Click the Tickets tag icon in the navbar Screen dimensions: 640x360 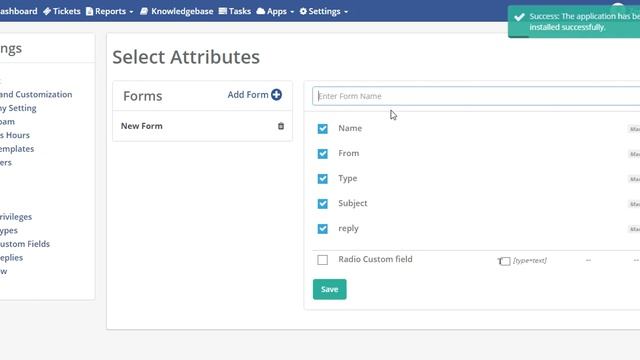point(47,11)
